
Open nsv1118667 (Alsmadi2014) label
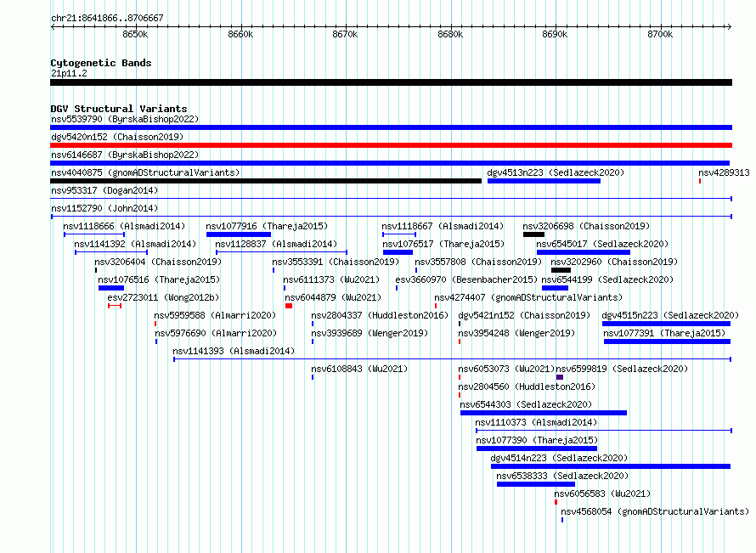coord(443,226)
